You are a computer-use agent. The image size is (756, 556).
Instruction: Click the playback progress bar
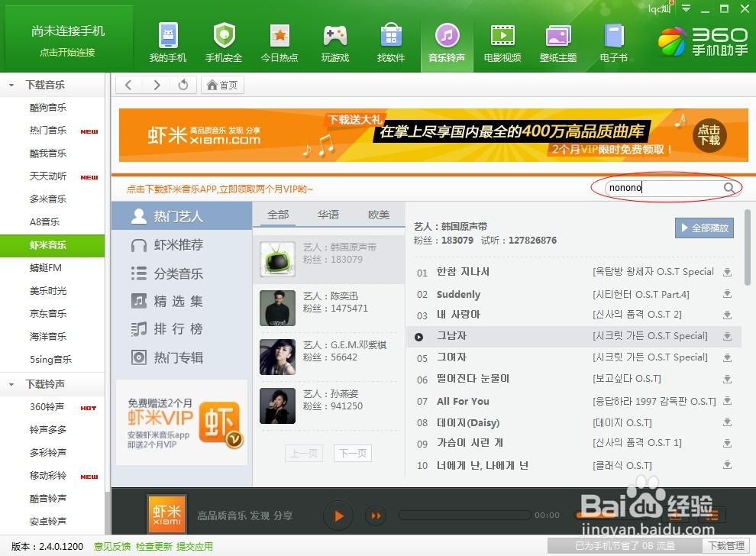[x=464, y=515]
